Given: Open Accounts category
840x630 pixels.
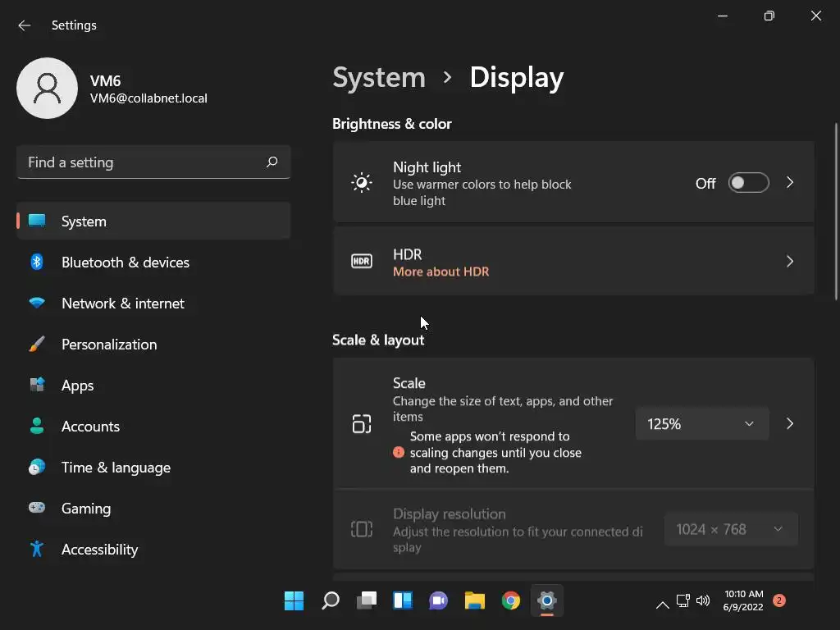Looking at the screenshot, I should pyautogui.click(x=153, y=427).
